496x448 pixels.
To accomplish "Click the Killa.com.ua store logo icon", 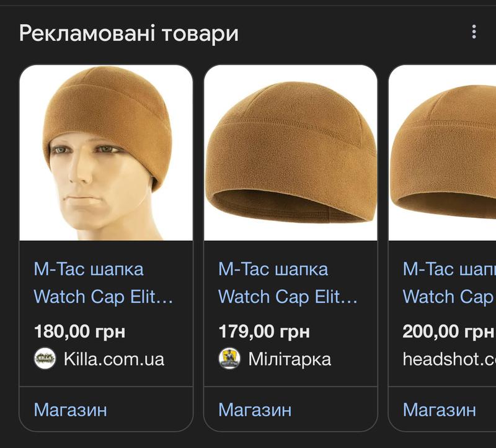I will point(45,359).
